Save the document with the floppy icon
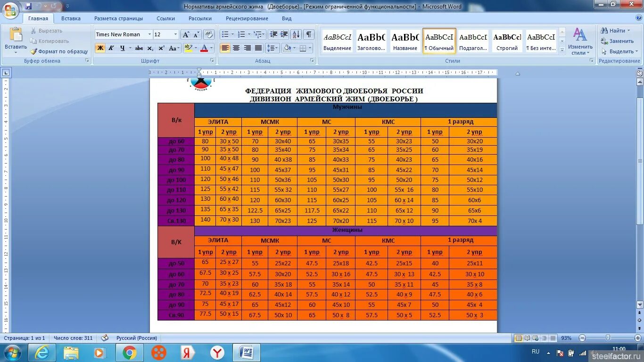The width and height of the screenshot is (644, 362). point(28,6)
